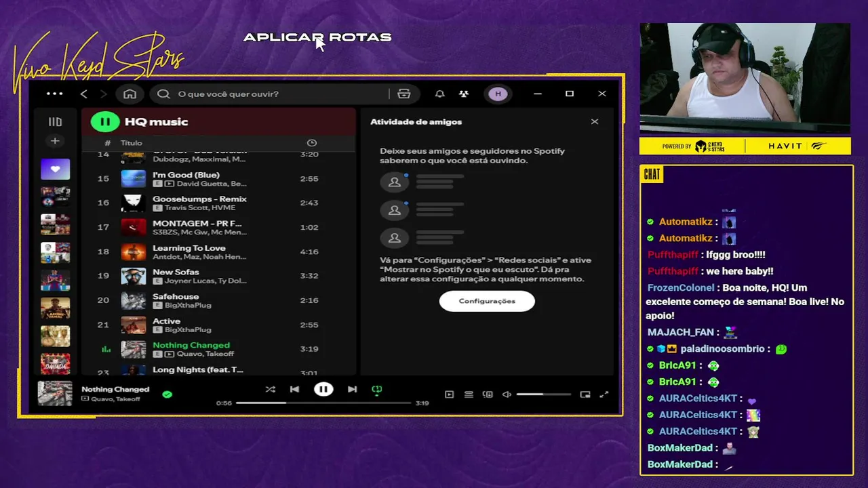Click FrozenColonel username in chat
Screen dimensions: 868x488
click(x=681, y=287)
